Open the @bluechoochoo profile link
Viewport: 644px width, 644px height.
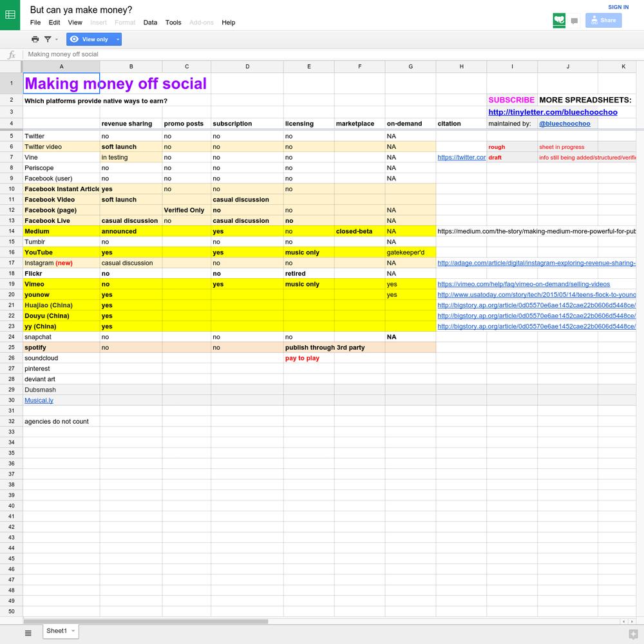click(565, 124)
